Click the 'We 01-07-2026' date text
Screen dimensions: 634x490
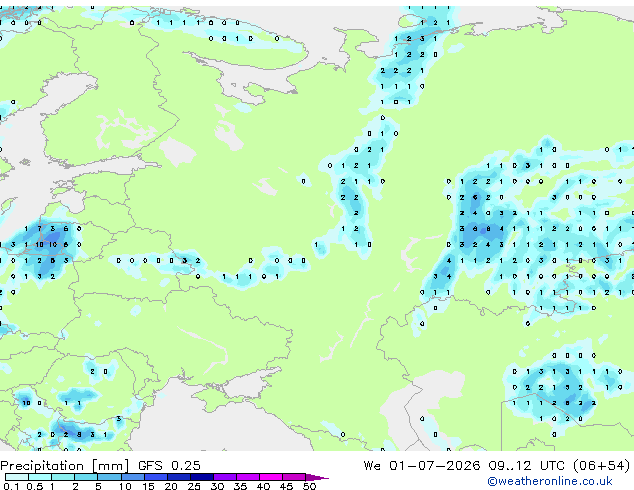pos(422,466)
